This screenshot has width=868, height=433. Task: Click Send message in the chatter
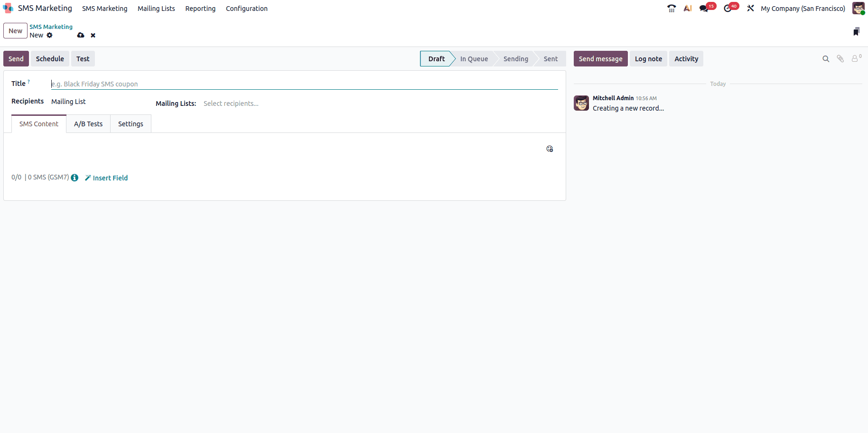click(600, 59)
